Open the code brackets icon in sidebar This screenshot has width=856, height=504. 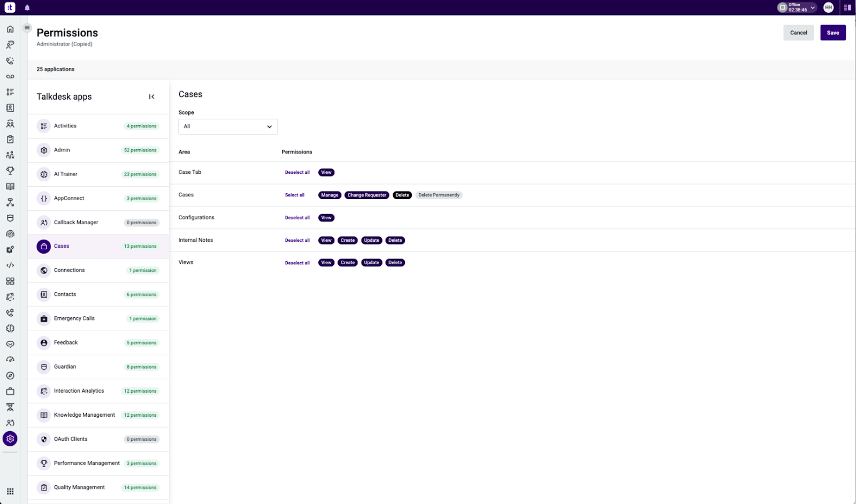click(x=10, y=265)
